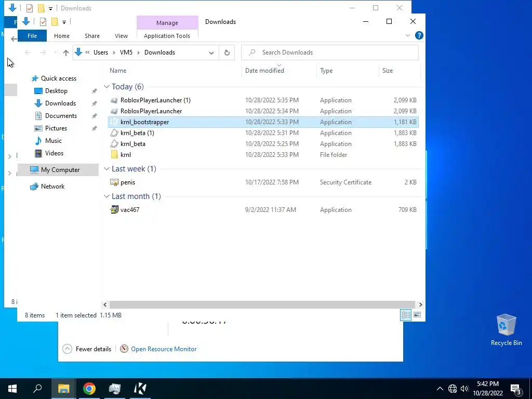Open the Home ribbon tab

(62, 36)
